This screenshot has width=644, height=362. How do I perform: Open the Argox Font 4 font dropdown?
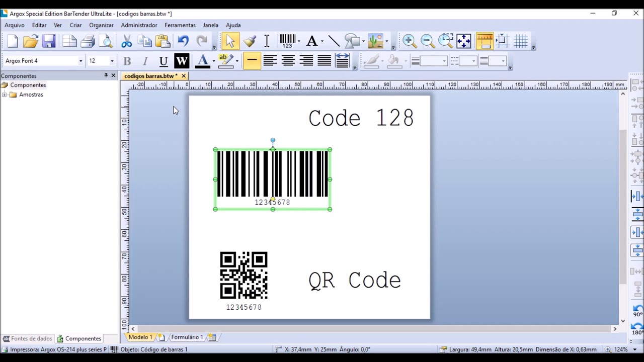pyautogui.click(x=44, y=61)
